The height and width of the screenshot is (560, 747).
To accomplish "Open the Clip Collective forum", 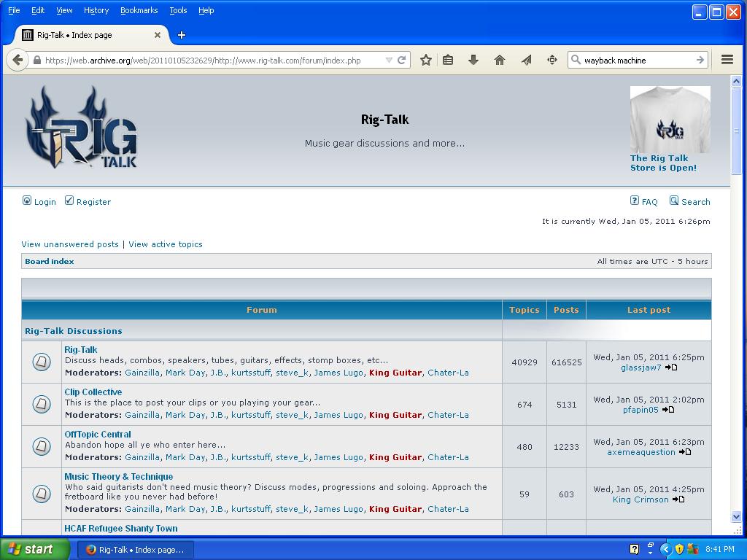I will point(93,392).
